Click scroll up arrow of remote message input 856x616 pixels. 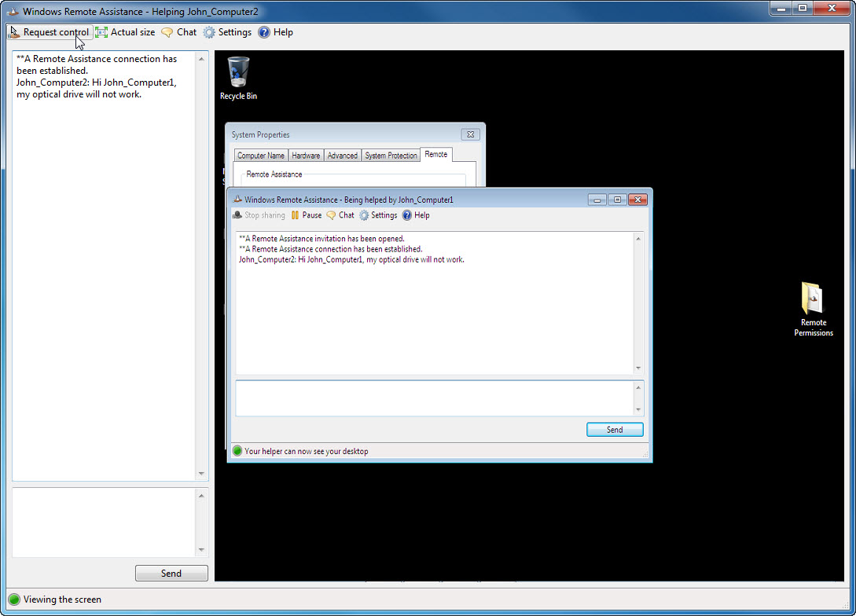(638, 387)
